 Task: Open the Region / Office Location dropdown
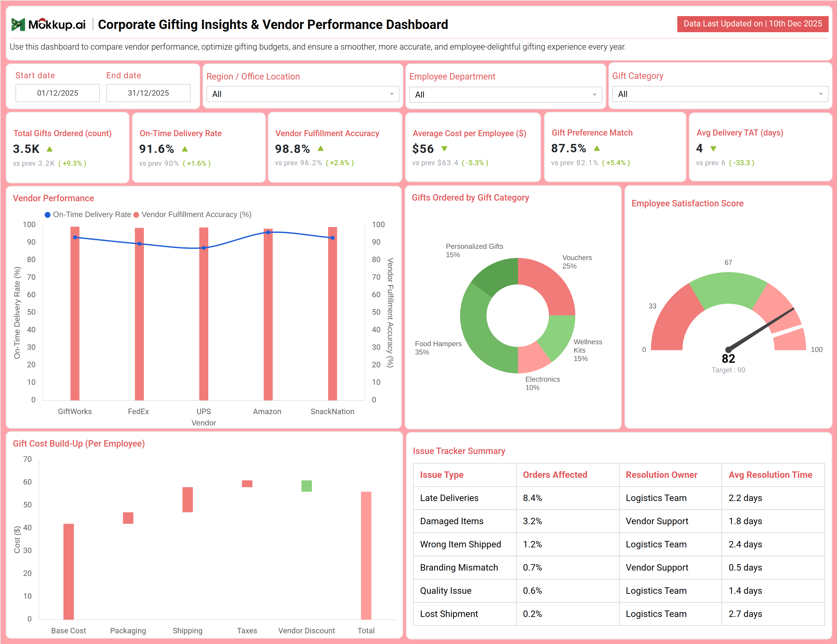(x=302, y=94)
